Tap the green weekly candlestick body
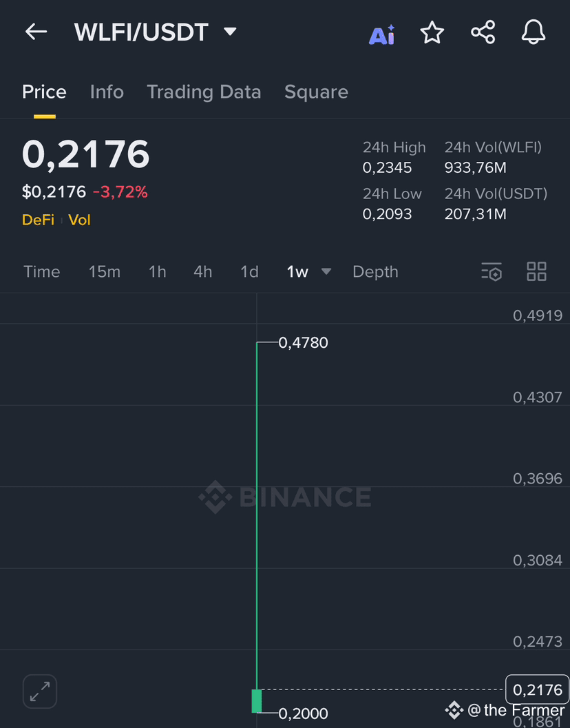The height and width of the screenshot is (728, 570). 257,700
